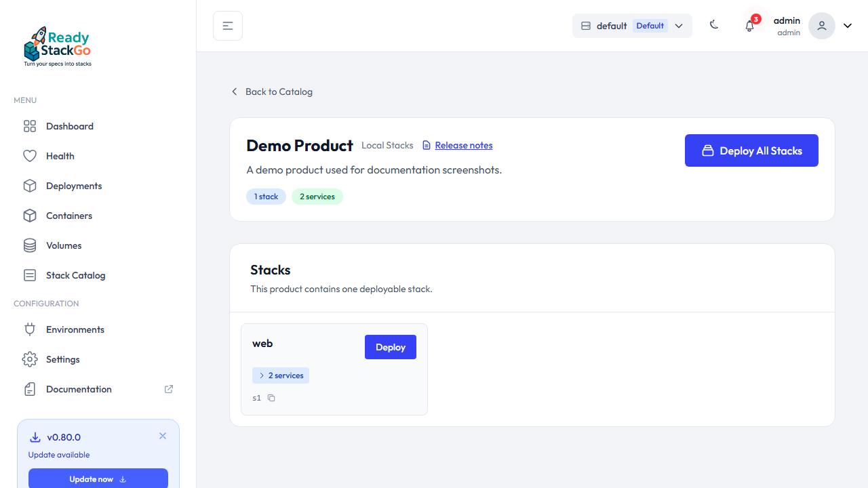The height and width of the screenshot is (488, 868).
Task: Click the Environments plug icon
Action: 30,329
